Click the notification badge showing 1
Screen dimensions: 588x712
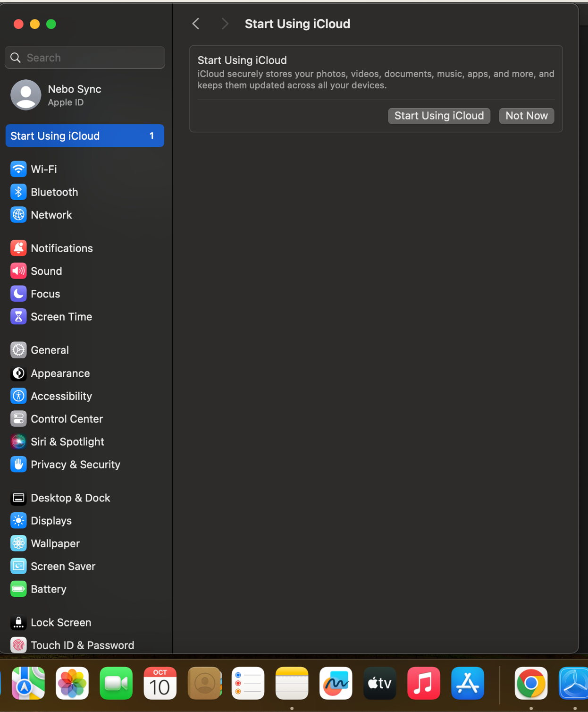point(151,136)
